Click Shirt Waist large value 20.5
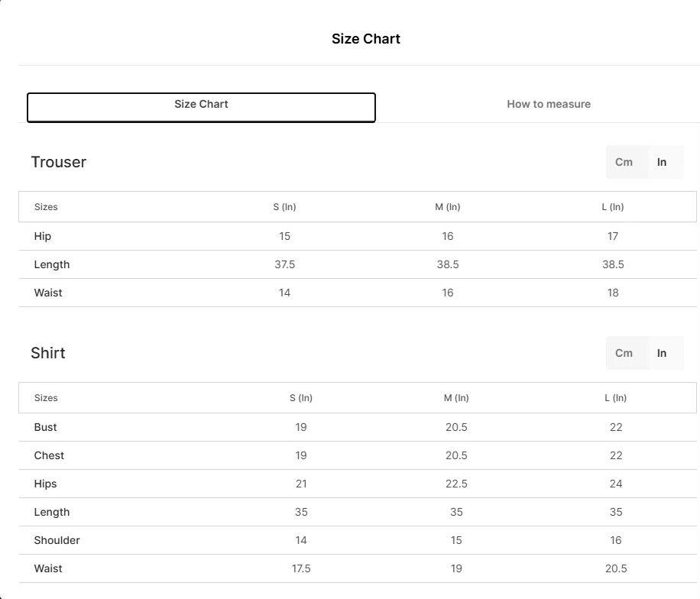 [x=616, y=568]
